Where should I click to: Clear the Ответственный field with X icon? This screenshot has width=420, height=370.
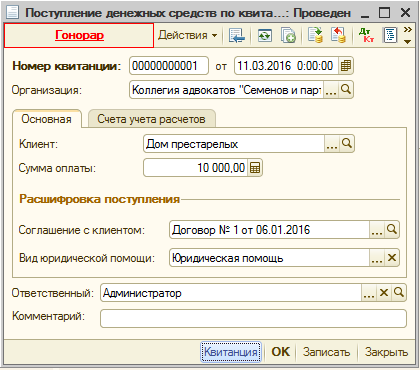point(384,293)
